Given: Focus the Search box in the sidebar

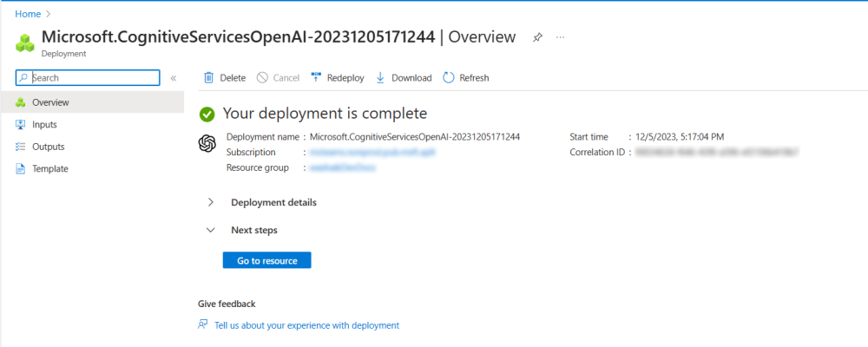Looking at the screenshot, I should (x=88, y=78).
